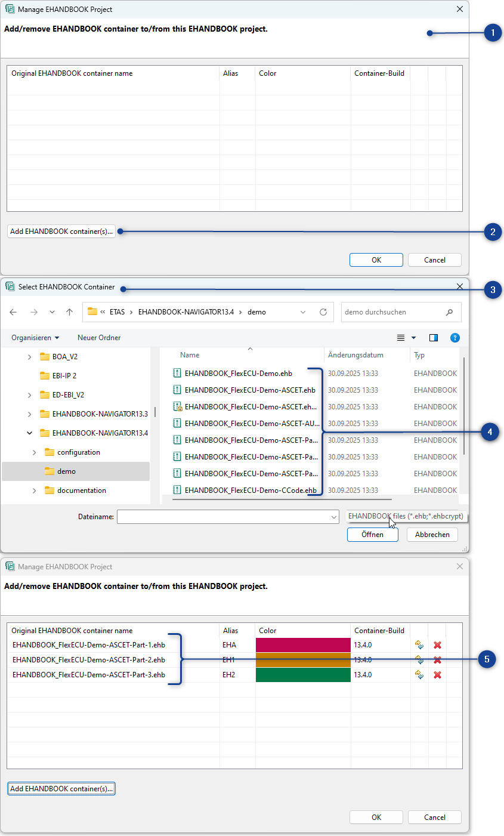This screenshot has height=836, width=504.
Task: Toggle the preview pane in file dialog
Action: (434, 337)
